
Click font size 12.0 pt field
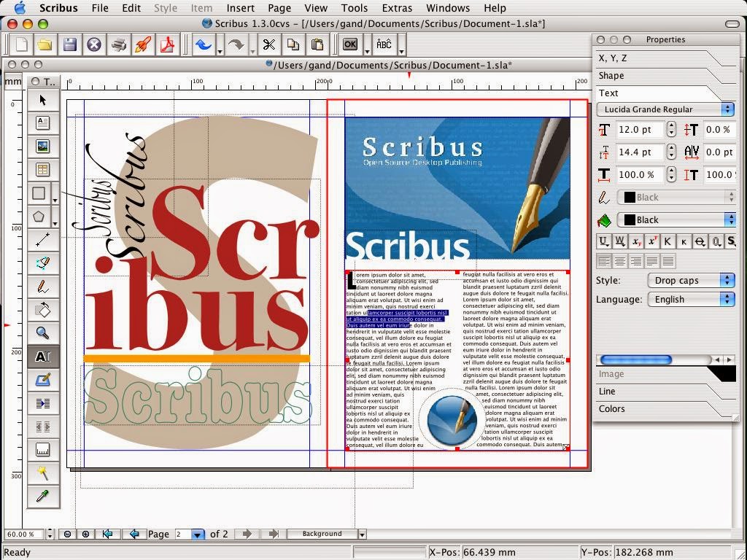pyautogui.click(x=640, y=130)
